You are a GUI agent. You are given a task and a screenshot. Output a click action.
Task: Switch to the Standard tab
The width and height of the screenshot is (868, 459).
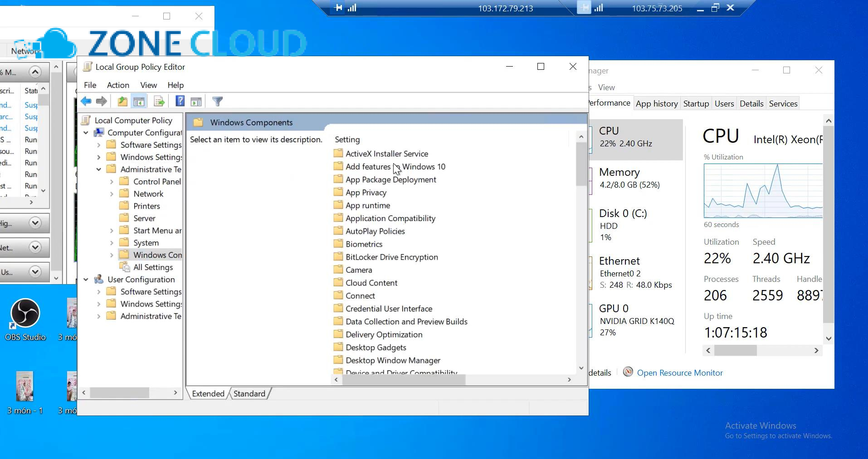(249, 393)
